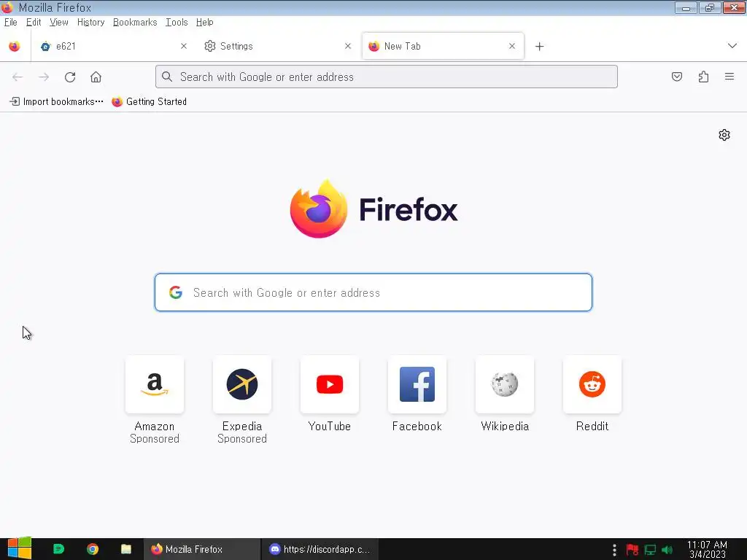Open the Extensions puzzle icon
Screen dimensions: 747x560
703,77
